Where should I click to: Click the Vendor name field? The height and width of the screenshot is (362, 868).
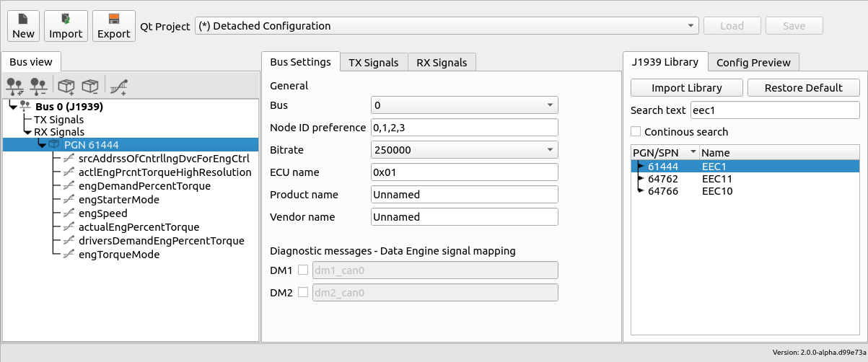pyautogui.click(x=465, y=217)
